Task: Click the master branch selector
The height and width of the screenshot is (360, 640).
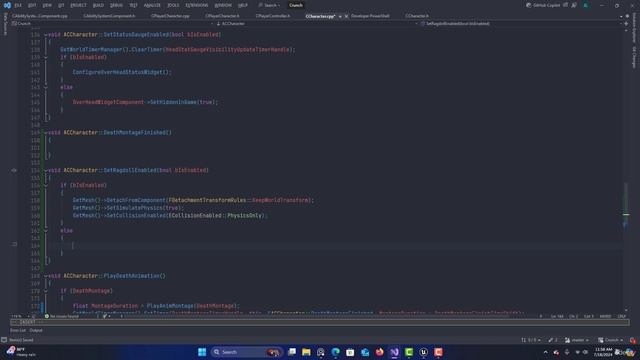Action: [577, 340]
